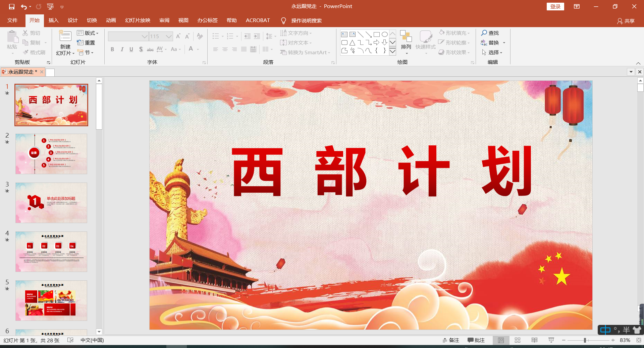
Task: Open the Insert ribbon tab
Action: (53, 20)
